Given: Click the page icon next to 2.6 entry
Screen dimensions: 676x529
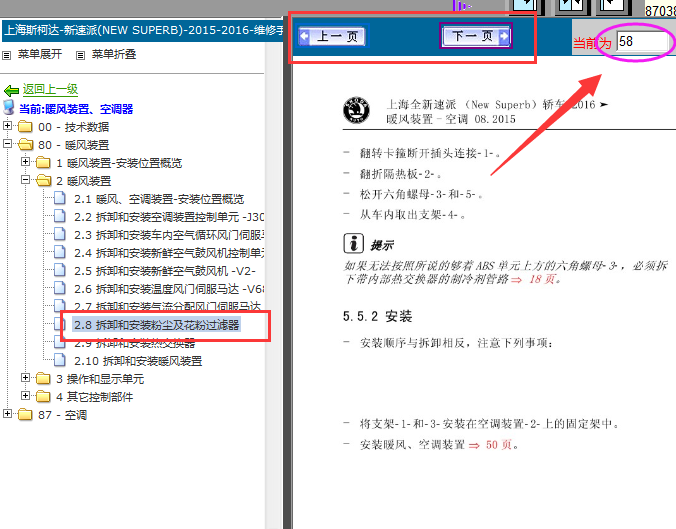Looking at the screenshot, I should click(x=60, y=288).
